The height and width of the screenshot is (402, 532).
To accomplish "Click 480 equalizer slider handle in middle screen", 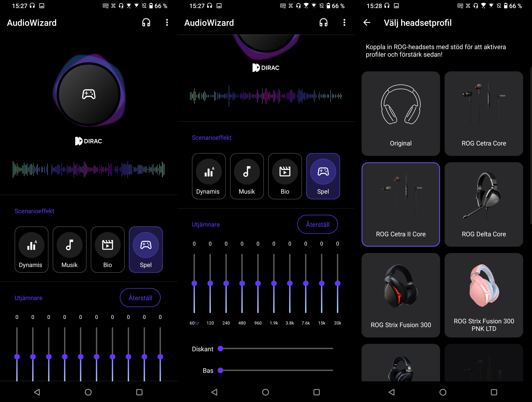I will 242,283.
